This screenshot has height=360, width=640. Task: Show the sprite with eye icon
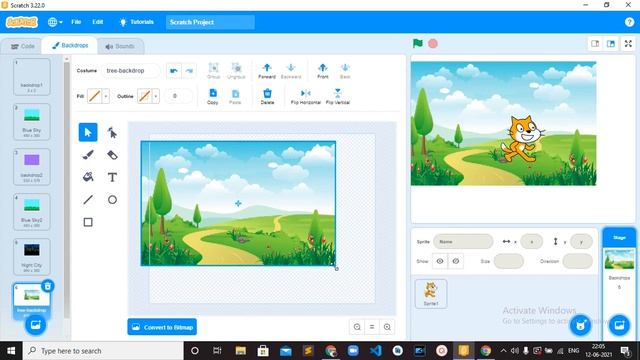440,261
